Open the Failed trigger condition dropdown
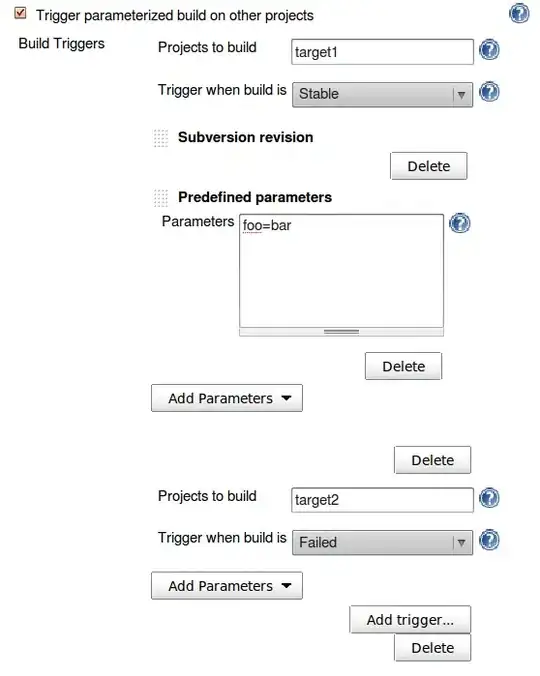 382,542
